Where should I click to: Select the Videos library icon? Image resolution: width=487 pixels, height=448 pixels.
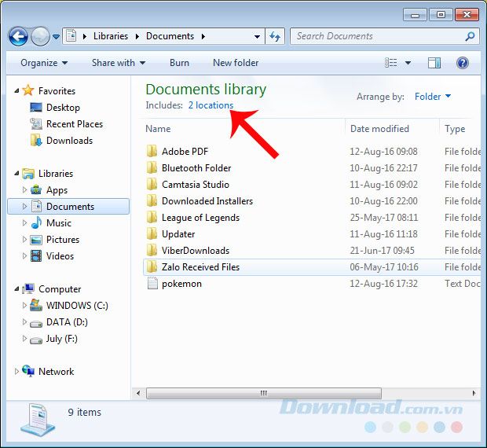click(x=36, y=256)
